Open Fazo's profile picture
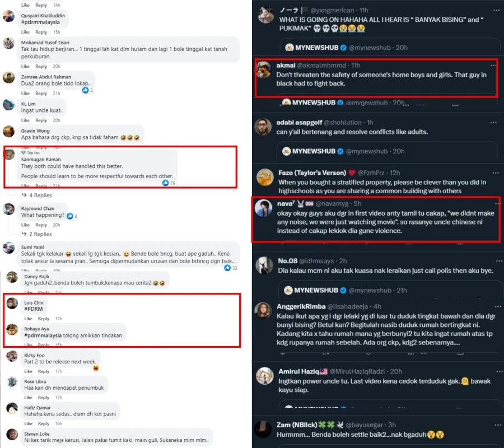Image resolution: width=504 pixels, height=448 pixels. point(264,176)
